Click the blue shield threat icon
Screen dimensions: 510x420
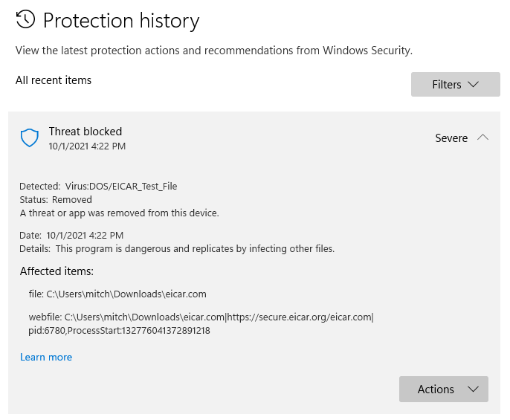click(x=30, y=138)
